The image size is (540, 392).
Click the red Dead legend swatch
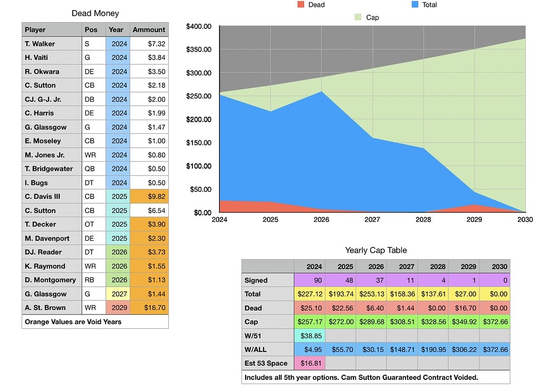pos(301,5)
